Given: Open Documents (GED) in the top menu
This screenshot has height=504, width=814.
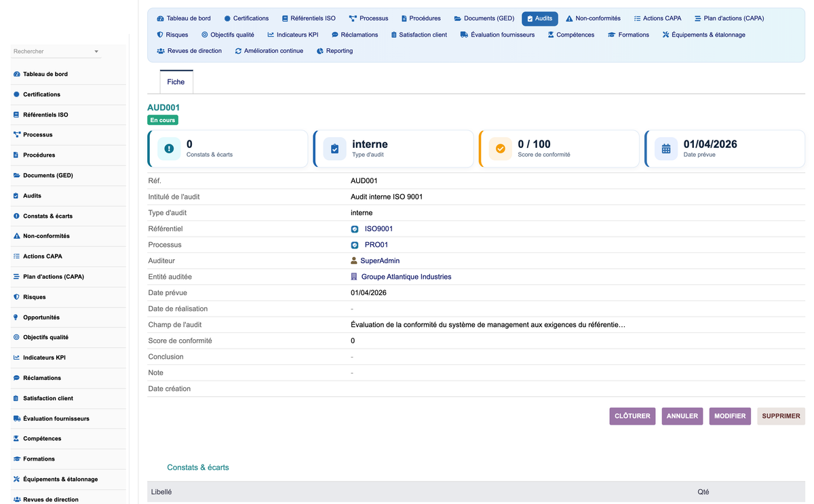Looking at the screenshot, I should pyautogui.click(x=484, y=18).
